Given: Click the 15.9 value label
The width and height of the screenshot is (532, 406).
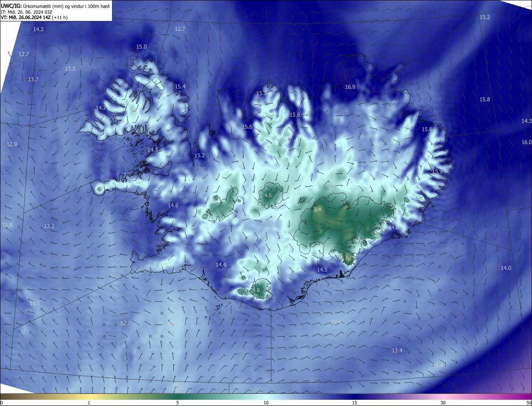Looking at the screenshot, I should pyautogui.click(x=438, y=172).
